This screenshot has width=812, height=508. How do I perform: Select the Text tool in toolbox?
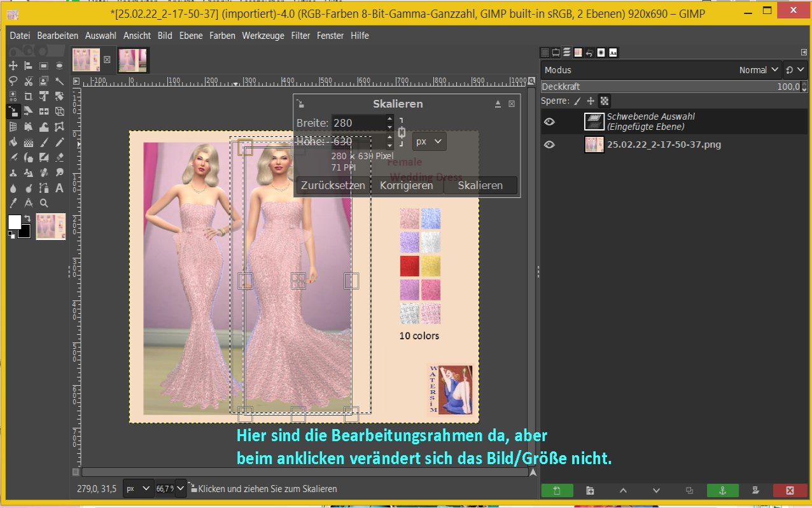[x=59, y=188]
